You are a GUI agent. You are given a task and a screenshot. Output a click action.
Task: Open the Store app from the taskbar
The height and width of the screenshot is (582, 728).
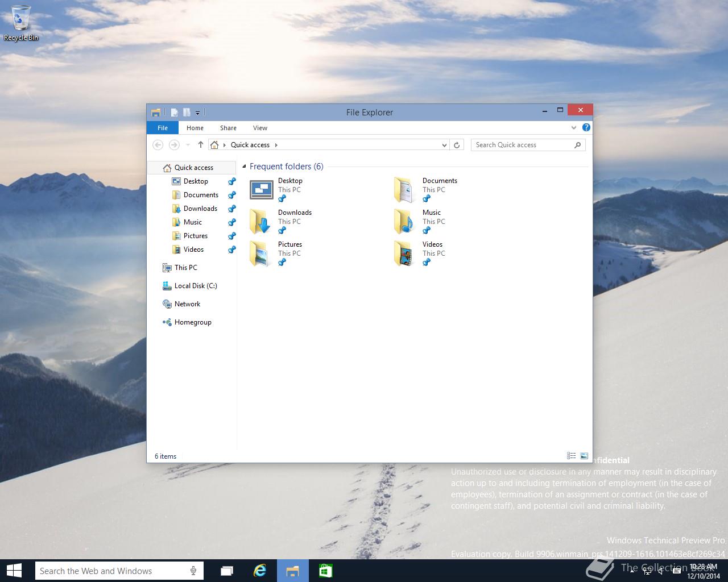pyautogui.click(x=325, y=571)
